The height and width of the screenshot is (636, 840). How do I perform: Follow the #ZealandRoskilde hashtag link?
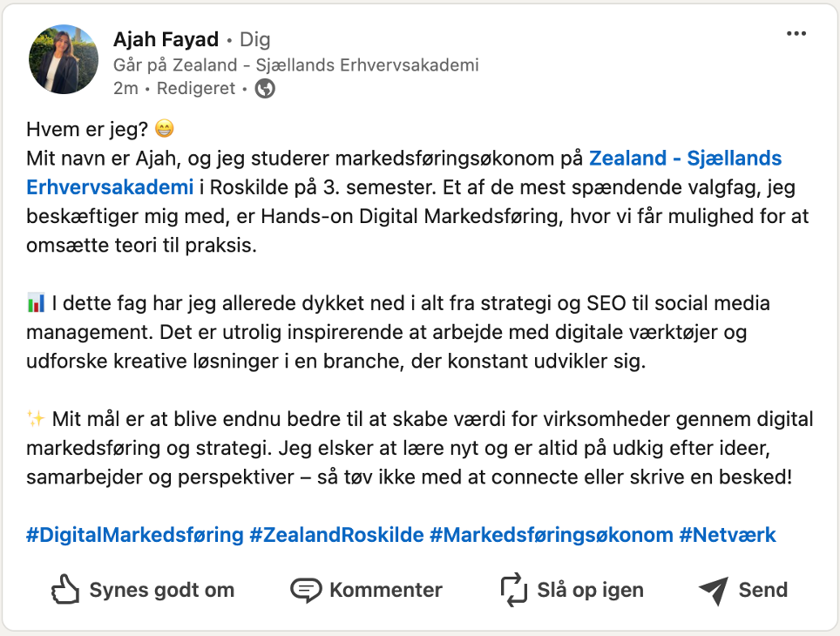[x=336, y=534]
